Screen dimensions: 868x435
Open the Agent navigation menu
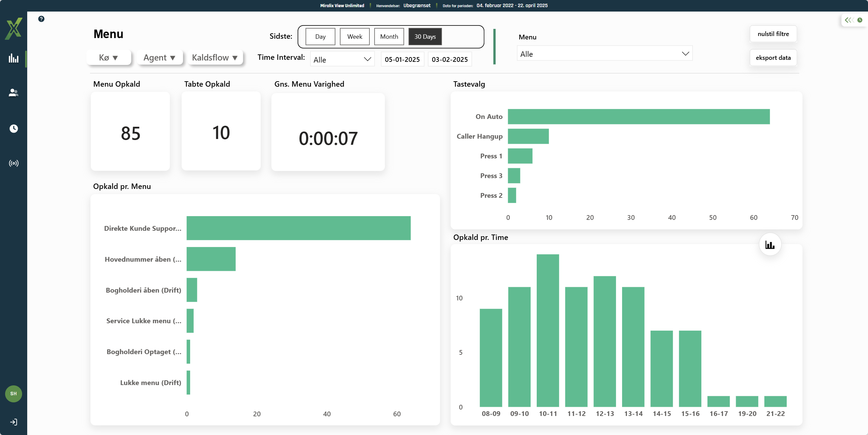click(x=159, y=58)
